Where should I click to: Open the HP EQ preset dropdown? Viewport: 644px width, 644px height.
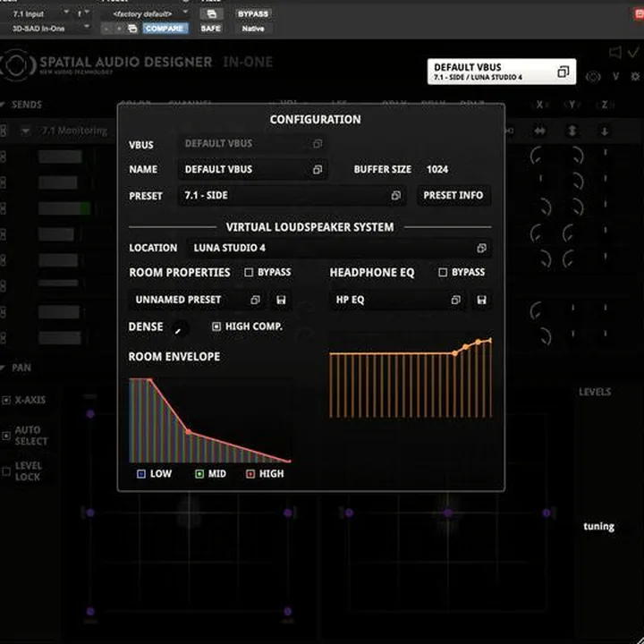tap(398, 300)
